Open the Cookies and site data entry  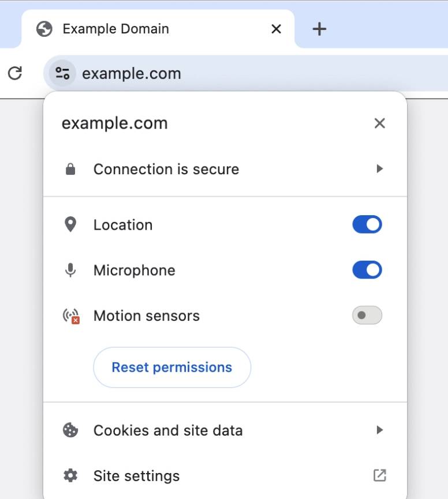(167, 430)
